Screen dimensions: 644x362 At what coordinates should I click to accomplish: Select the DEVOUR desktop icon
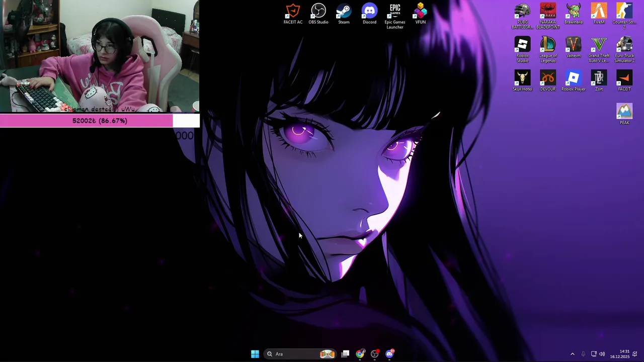click(548, 81)
